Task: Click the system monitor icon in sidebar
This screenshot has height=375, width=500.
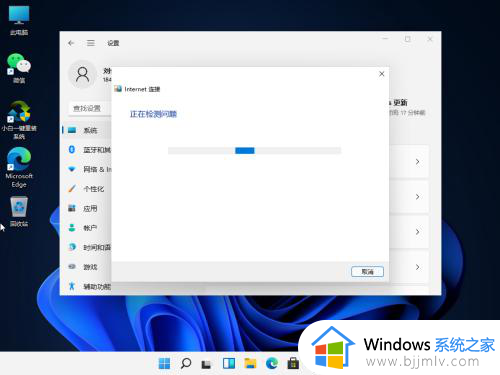Action: click(x=72, y=130)
